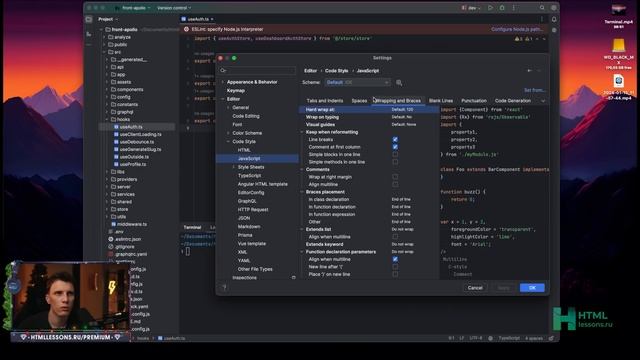Click TypeScript indicator in status bar
This screenshot has width=640, height=360.
(509, 338)
